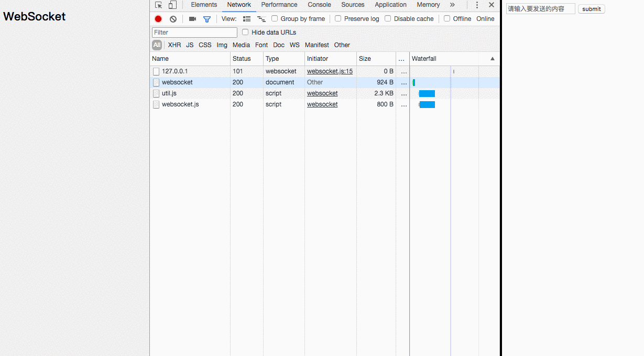This screenshot has height=356, width=644.
Task: Tick the Hide data URLs checkbox
Action: [x=245, y=32]
